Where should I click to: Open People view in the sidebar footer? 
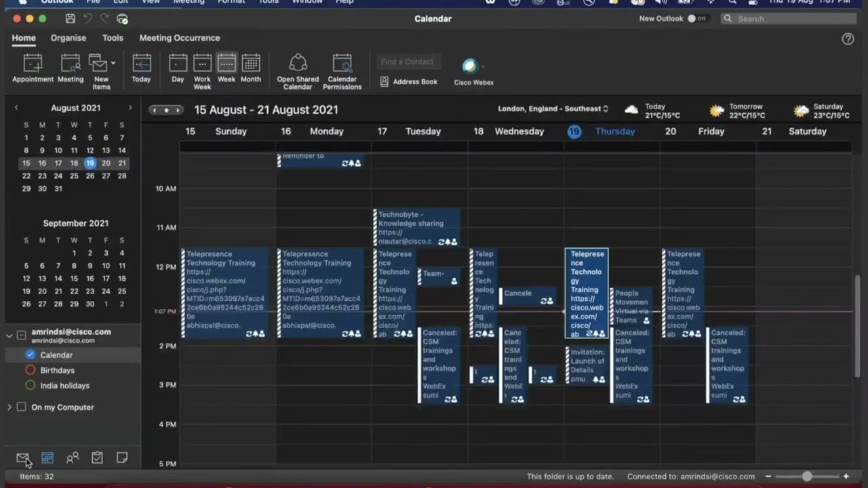point(73,458)
